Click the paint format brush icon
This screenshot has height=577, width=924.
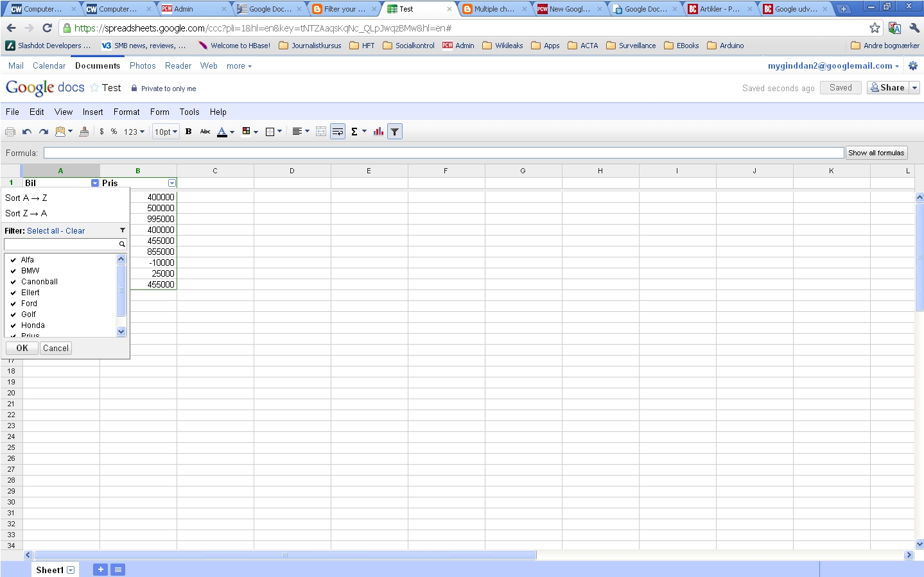[84, 132]
